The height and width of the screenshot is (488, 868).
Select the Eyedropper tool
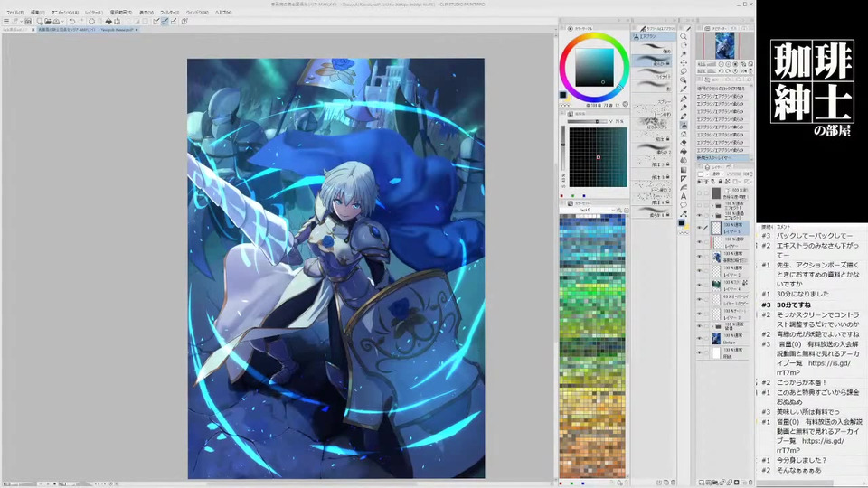click(x=684, y=89)
